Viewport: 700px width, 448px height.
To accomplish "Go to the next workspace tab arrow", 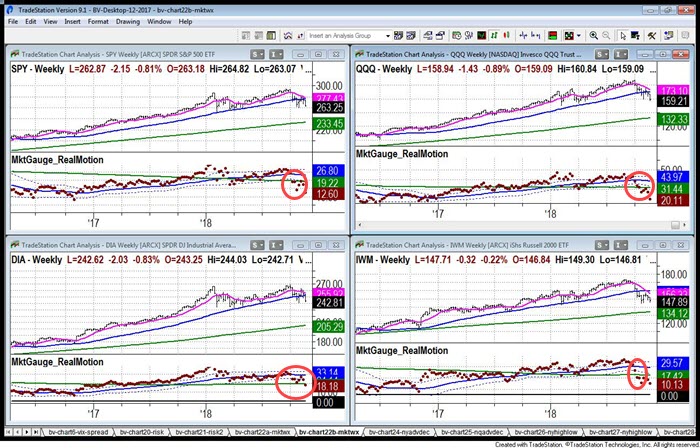I will point(27,432).
